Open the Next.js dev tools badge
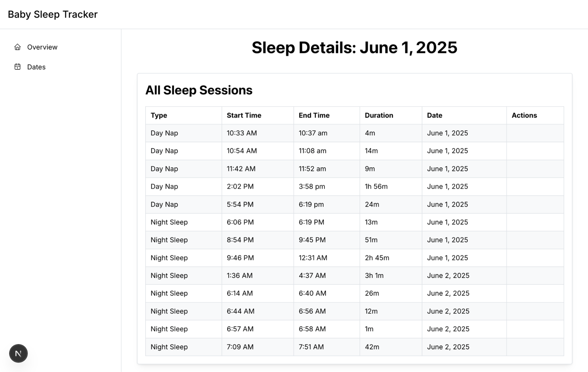Image resolution: width=588 pixels, height=372 pixels. (x=18, y=353)
